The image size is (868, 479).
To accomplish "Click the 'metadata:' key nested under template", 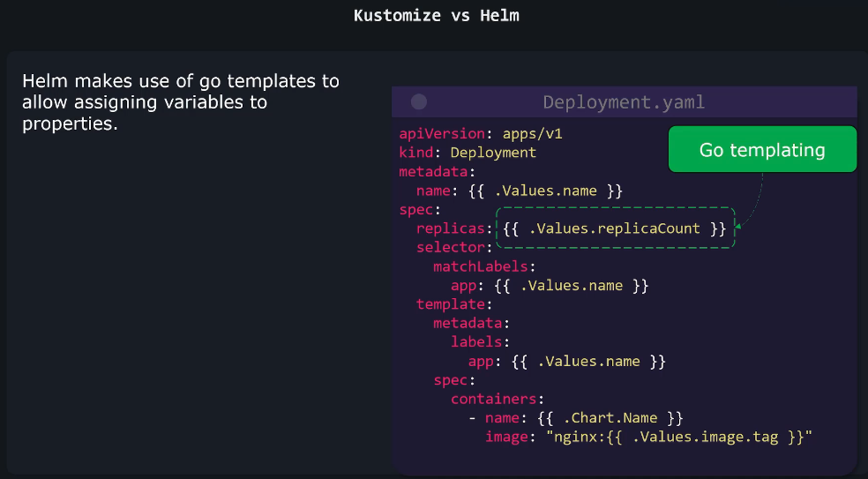I will click(471, 324).
